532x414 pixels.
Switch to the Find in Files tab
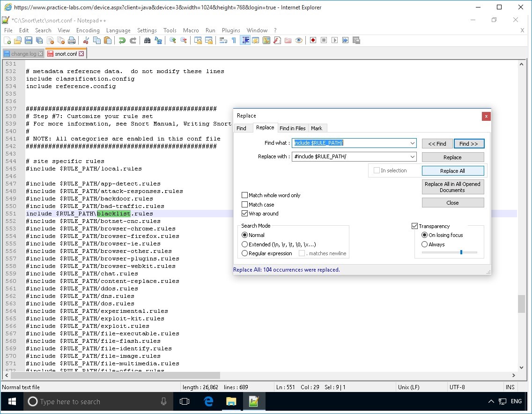292,128
